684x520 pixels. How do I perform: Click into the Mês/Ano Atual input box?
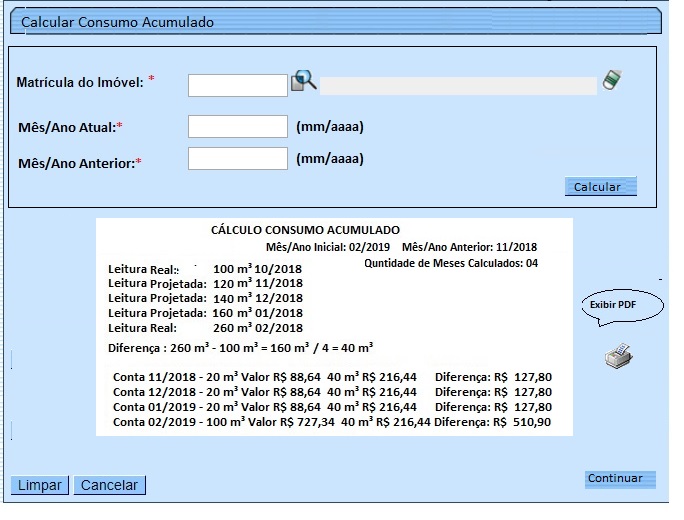coord(238,127)
